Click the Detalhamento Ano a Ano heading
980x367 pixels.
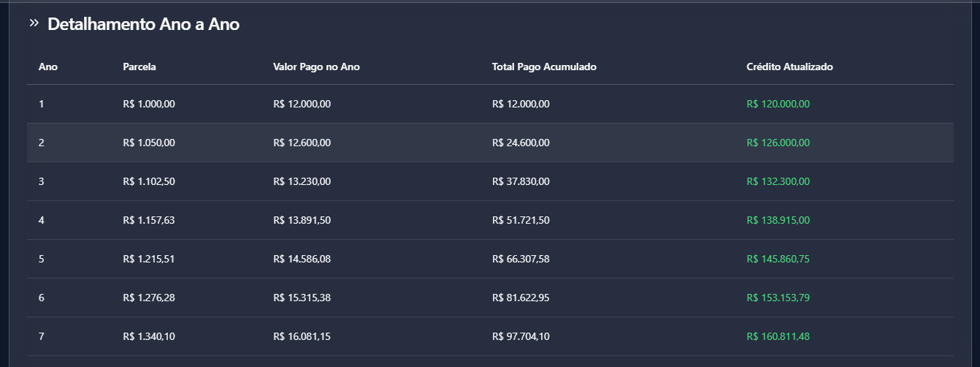(x=143, y=24)
